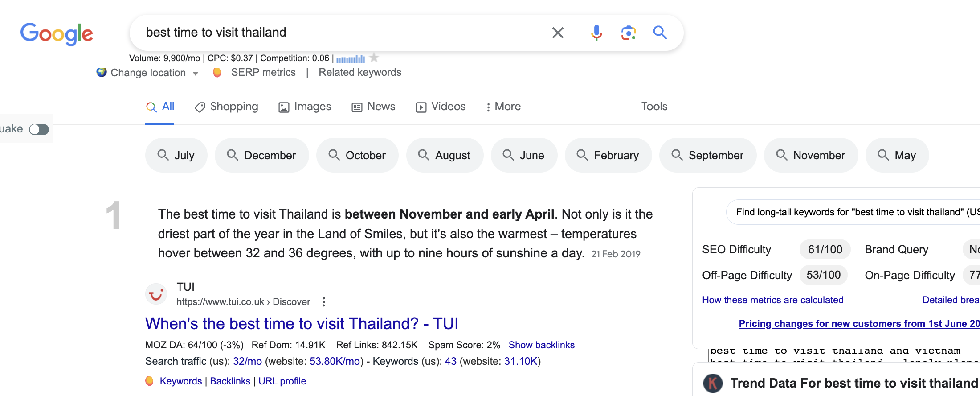
Task: Select the December suggestion chip
Action: 261,155
